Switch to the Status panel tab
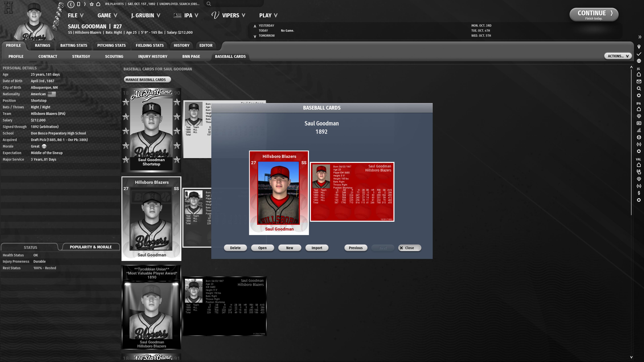 point(30,247)
